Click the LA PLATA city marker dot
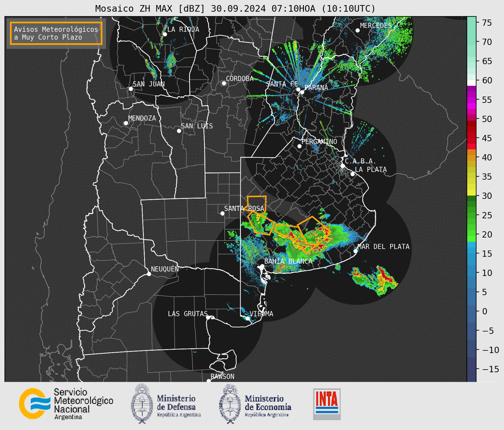Viewport: 504px width, 430px height. coord(353,174)
